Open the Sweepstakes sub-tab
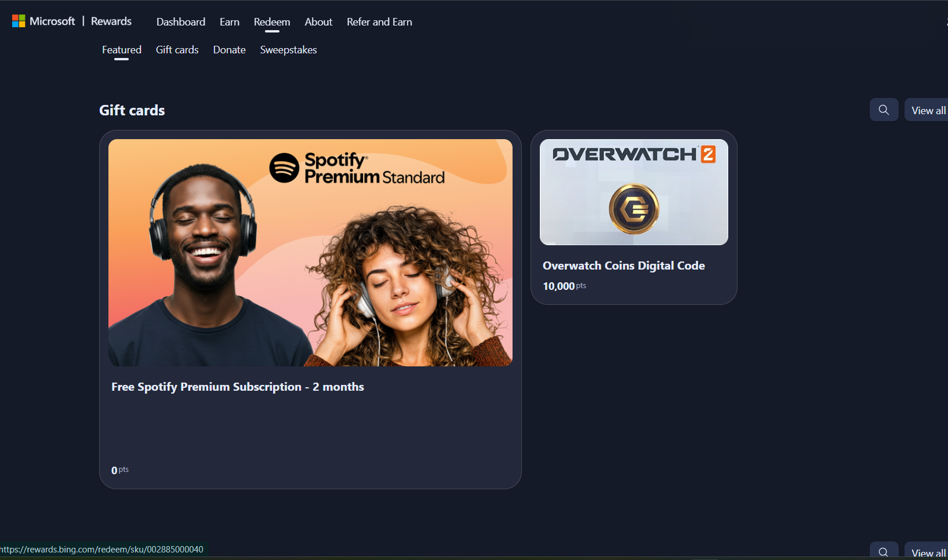This screenshot has height=560, width=948. 288,50
